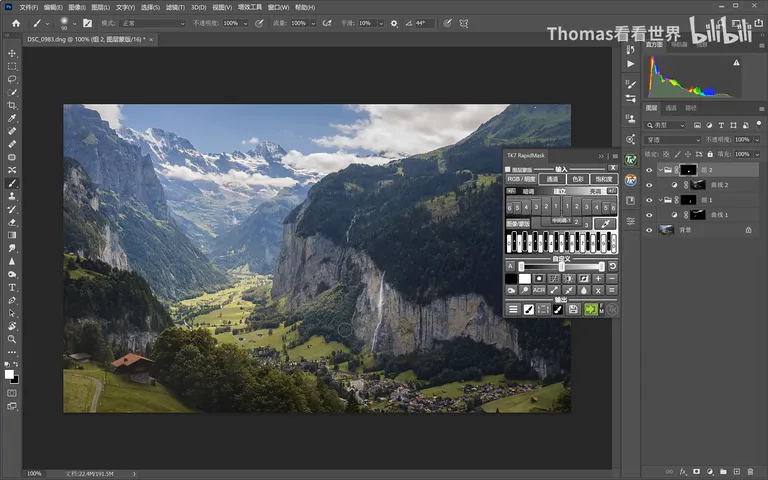Screen dimensions: 768x480
Task: Select the Crop tool
Action: 12,105
